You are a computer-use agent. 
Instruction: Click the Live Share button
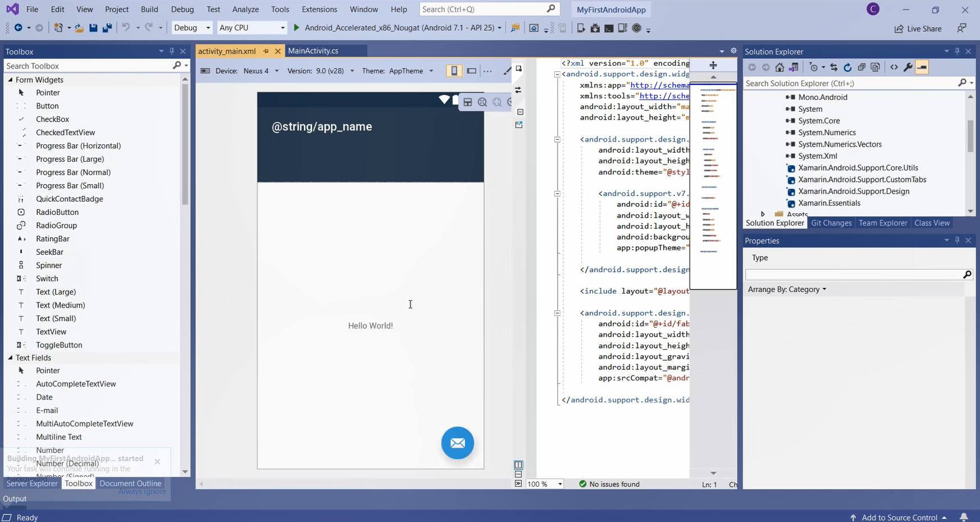[x=918, y=29]
